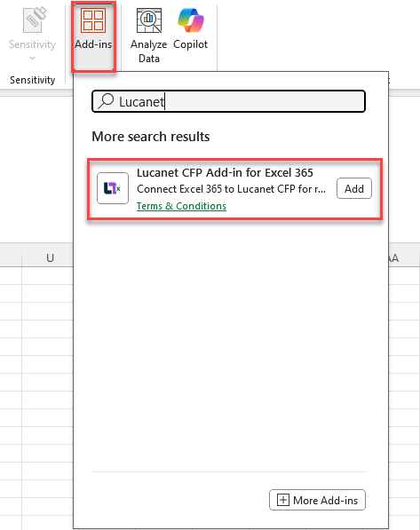Click the magnifier icon in search box
The height and width of the screenshot is (530, 420).
(x=106, y=101)
